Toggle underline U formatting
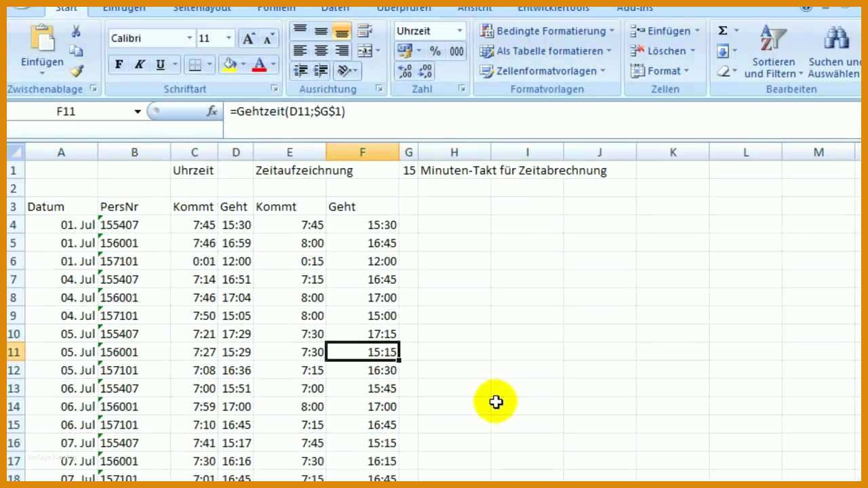This screenshot has height=488, width=868. pyautogui.click(x=160, y=65)
